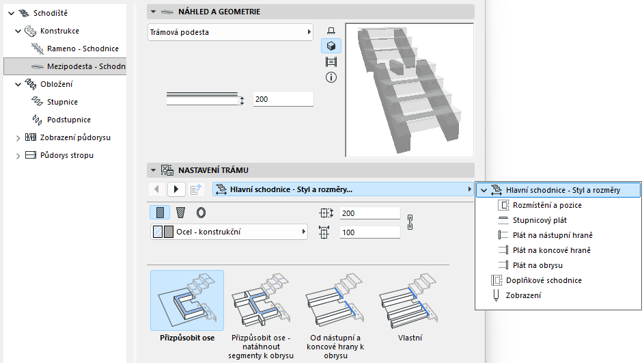The height and width of the screenshot is (363, 644).
Task: Click the beam height field 100
Action: [369, 232]
